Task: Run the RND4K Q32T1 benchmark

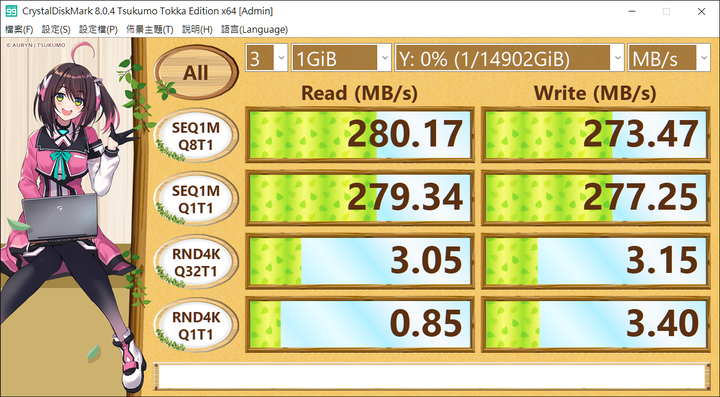Action: (196, 262)
